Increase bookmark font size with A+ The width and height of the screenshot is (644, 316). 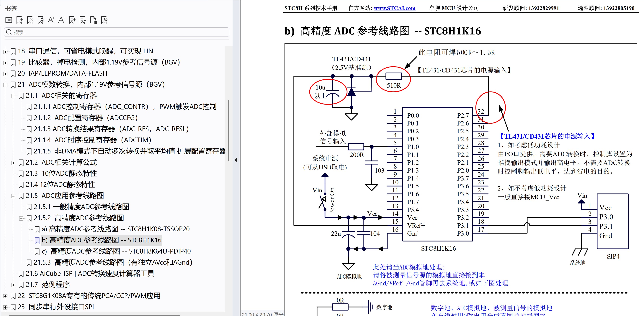51,20
